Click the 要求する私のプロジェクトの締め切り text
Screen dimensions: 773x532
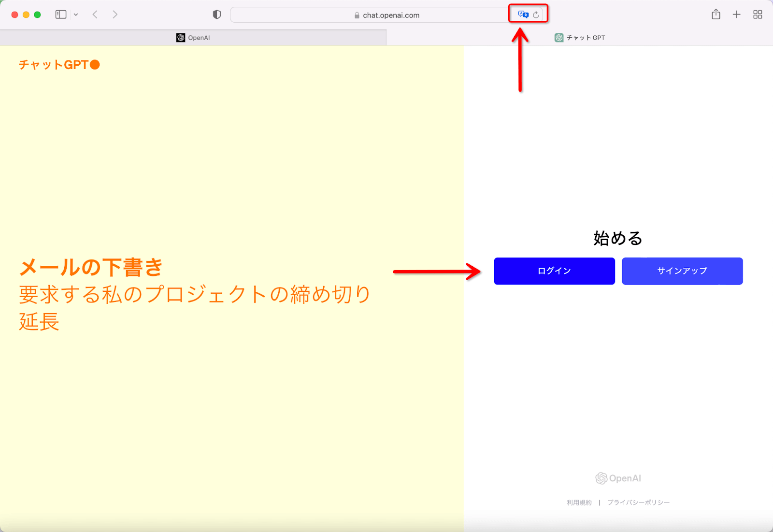point(195,294)
